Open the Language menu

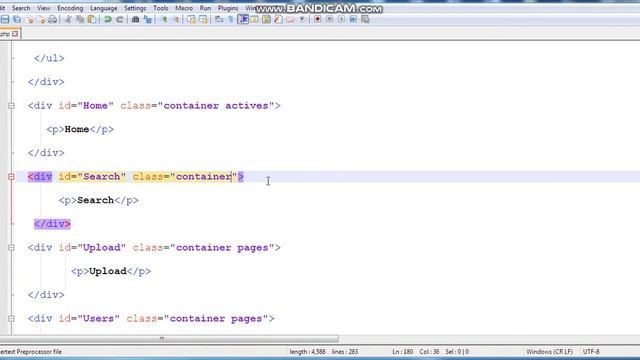[104, 8]
